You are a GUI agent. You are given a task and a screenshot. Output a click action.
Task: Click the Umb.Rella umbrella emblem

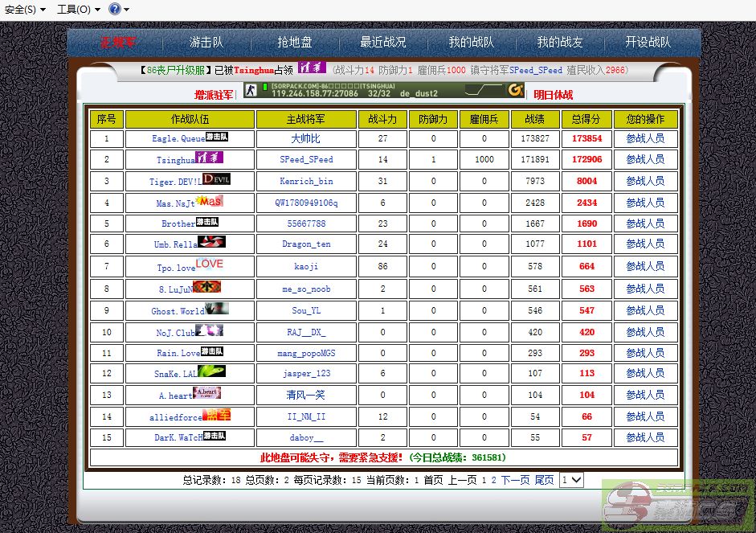pos(211,242)
